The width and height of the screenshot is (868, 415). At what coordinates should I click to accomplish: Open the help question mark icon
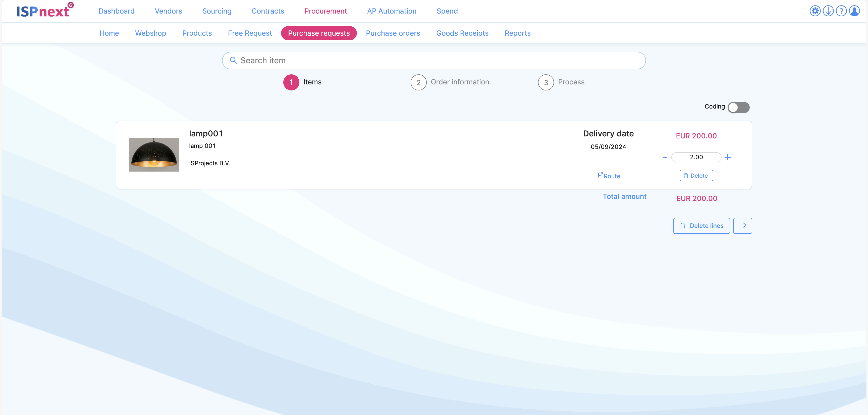click(x=841, y=11)
